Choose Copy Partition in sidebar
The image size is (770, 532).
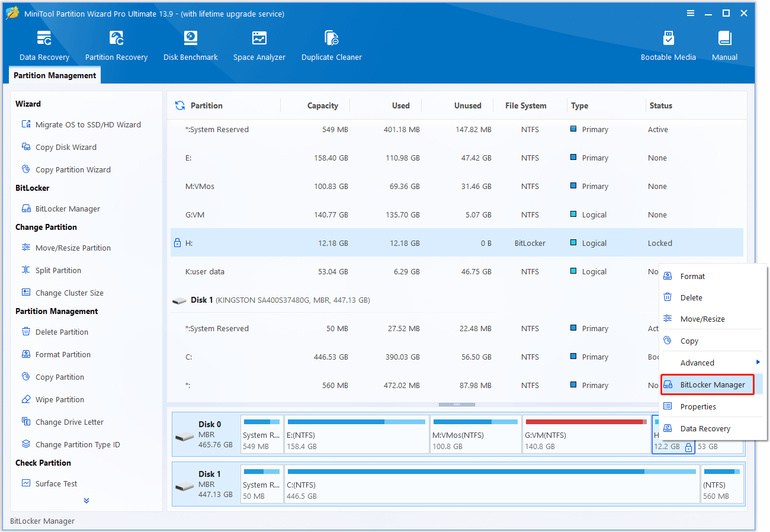52,377
